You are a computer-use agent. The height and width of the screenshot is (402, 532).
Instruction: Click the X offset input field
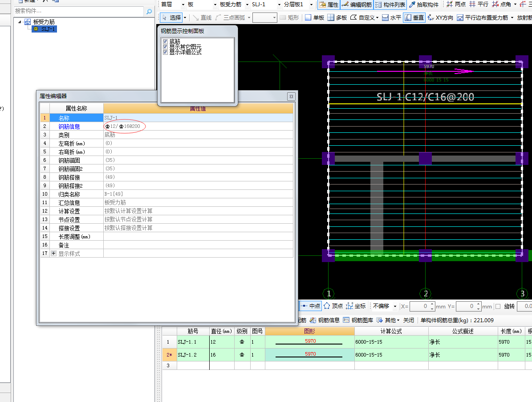[419, 306]
